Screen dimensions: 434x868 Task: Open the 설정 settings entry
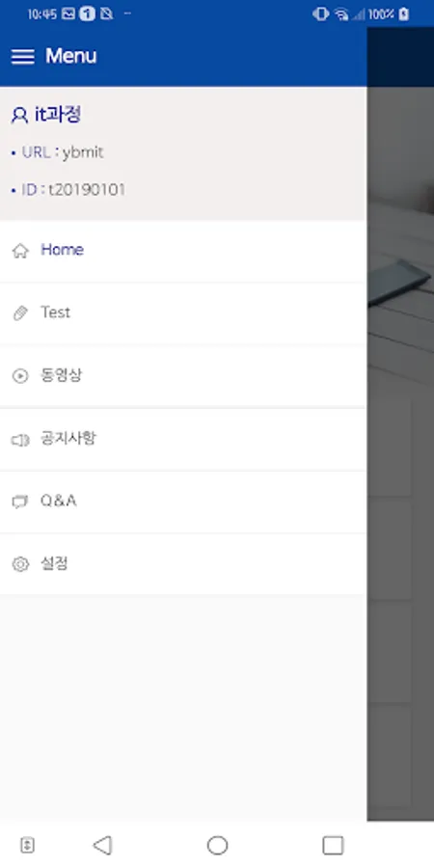click(182, 564)
